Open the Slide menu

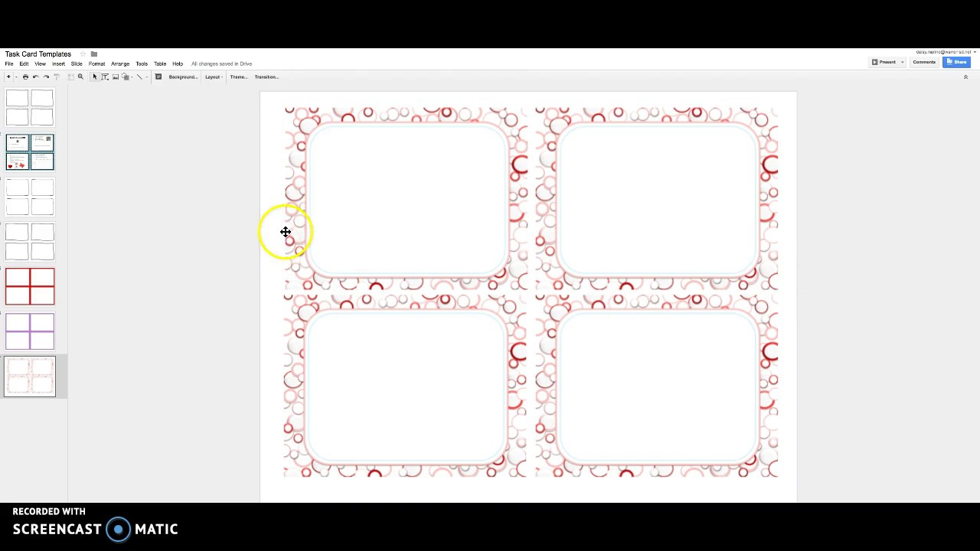click(x=77, y=64)
